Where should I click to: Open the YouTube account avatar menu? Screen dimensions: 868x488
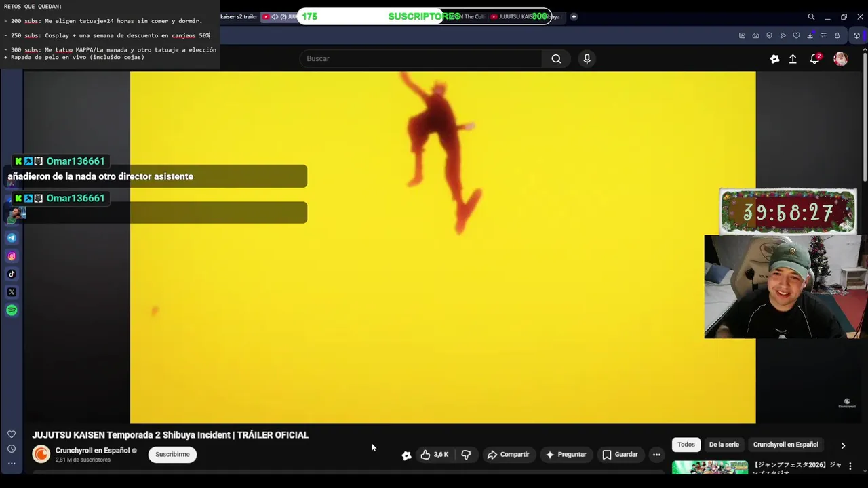(841, 59)
